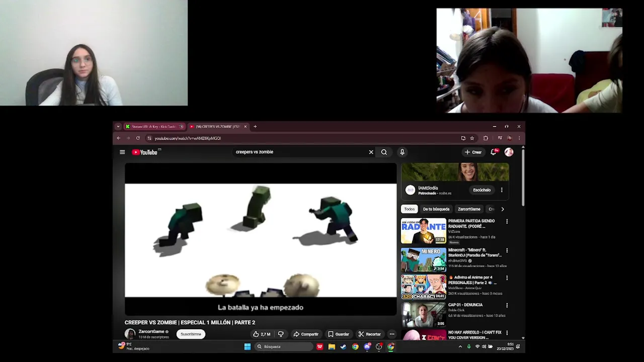Image resolution: width=644 pixels, height=362 pixels.
Task: Click the Chrome address bar URL
Action: (x=188, y=138)
